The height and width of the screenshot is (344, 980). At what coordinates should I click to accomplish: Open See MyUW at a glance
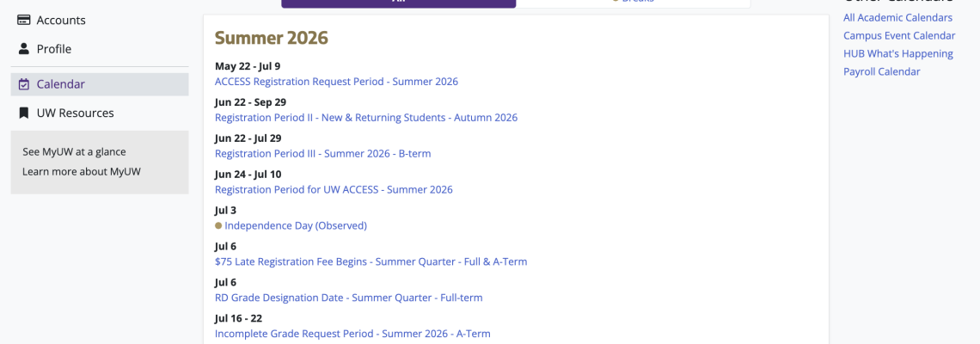click(75, 151)
